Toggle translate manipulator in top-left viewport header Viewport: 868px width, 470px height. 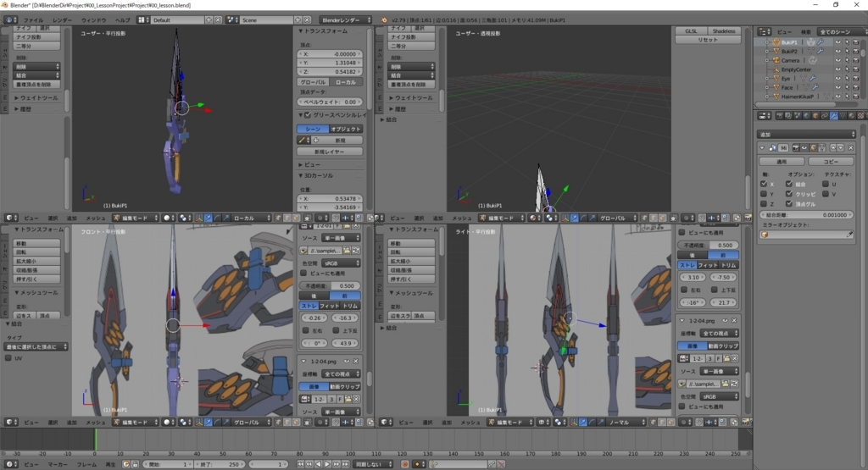[208, 218]
